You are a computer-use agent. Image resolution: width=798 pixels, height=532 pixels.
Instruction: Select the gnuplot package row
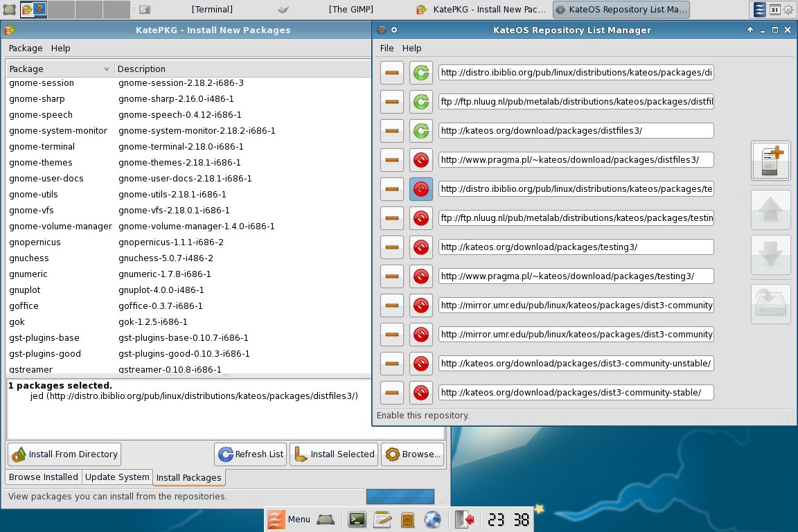189,290
